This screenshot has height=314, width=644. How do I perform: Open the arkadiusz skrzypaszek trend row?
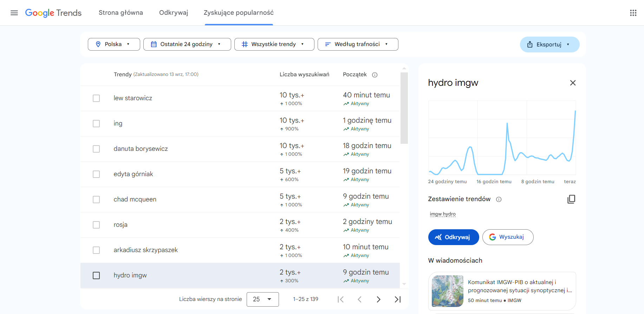pyautogui.click(x=240, y=250)
